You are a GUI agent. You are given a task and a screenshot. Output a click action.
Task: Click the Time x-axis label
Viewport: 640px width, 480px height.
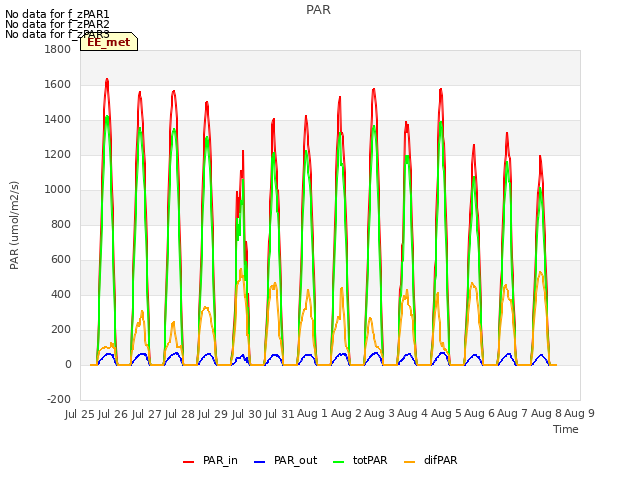pyautogui.click(x=566, y=429)
